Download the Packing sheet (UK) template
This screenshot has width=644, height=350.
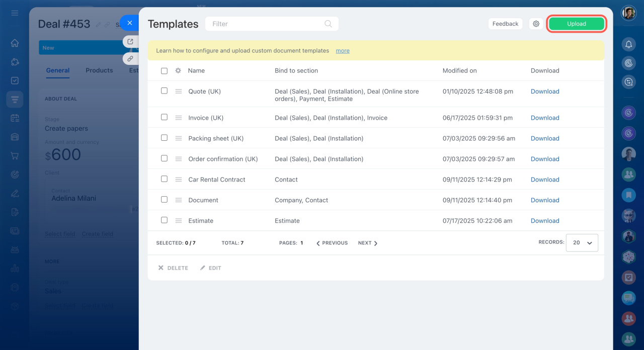pyautogui.click(x=544, y=138)
